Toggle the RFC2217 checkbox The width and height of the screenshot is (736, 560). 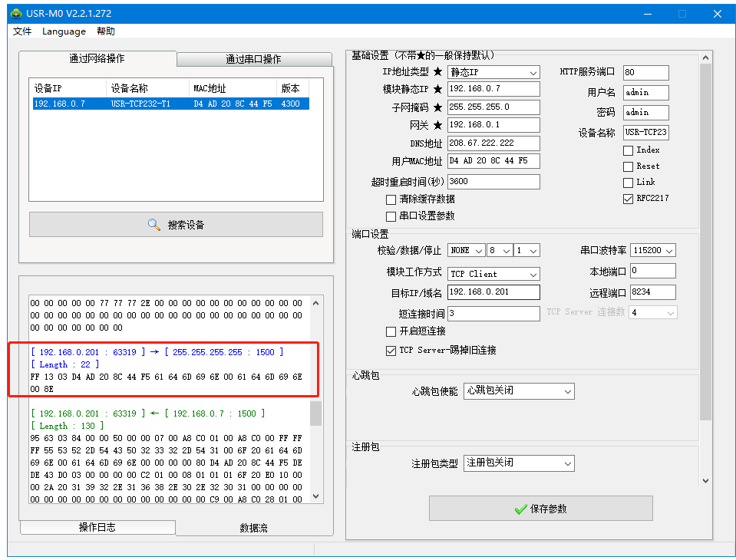[x=629, y=198]
